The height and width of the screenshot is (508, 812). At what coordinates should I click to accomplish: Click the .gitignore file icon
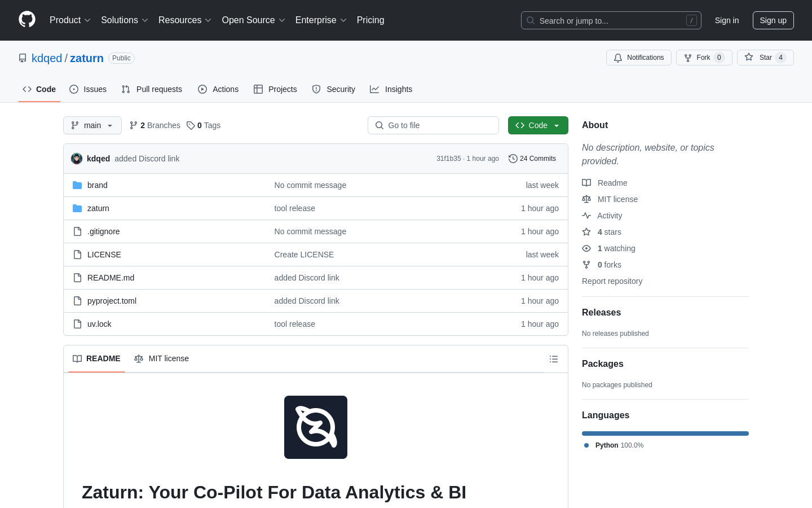point(77,231)
